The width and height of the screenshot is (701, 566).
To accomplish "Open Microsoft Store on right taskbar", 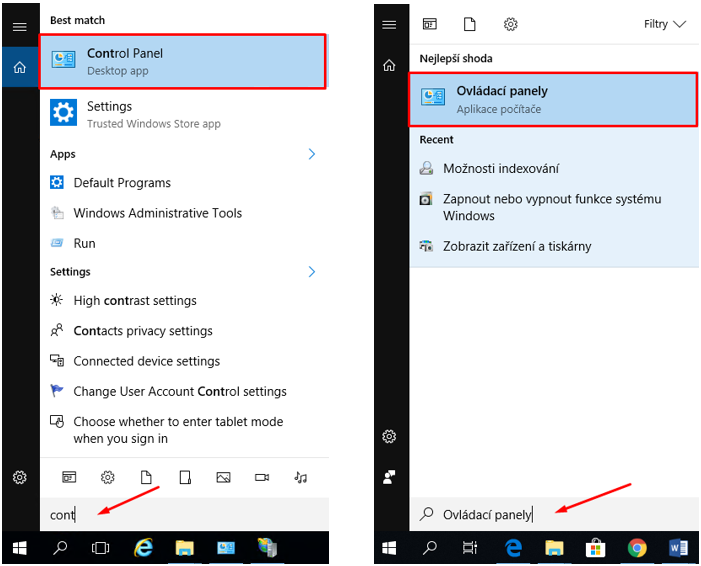I will (595, 548).
